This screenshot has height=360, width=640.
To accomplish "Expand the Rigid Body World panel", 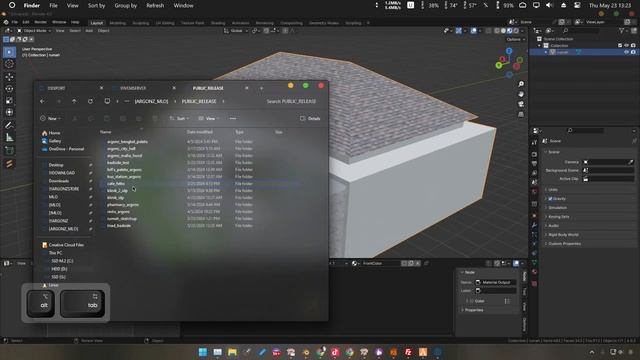I will (563, 235).
